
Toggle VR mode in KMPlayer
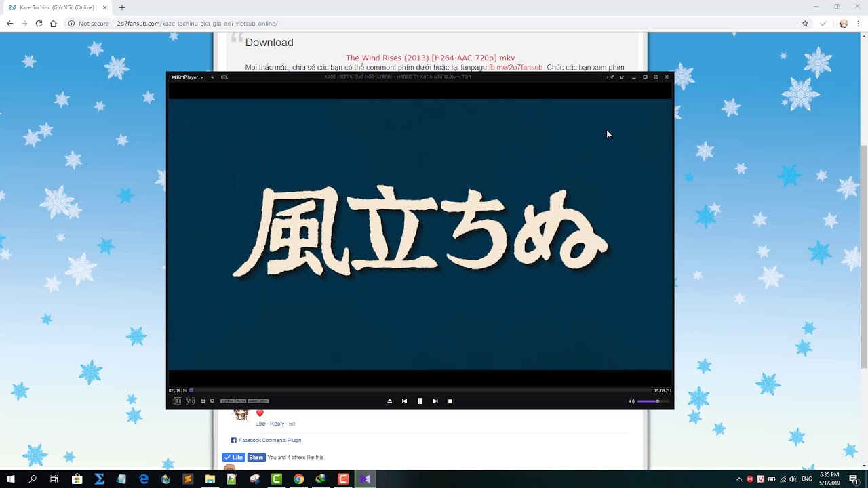[190, 401]
